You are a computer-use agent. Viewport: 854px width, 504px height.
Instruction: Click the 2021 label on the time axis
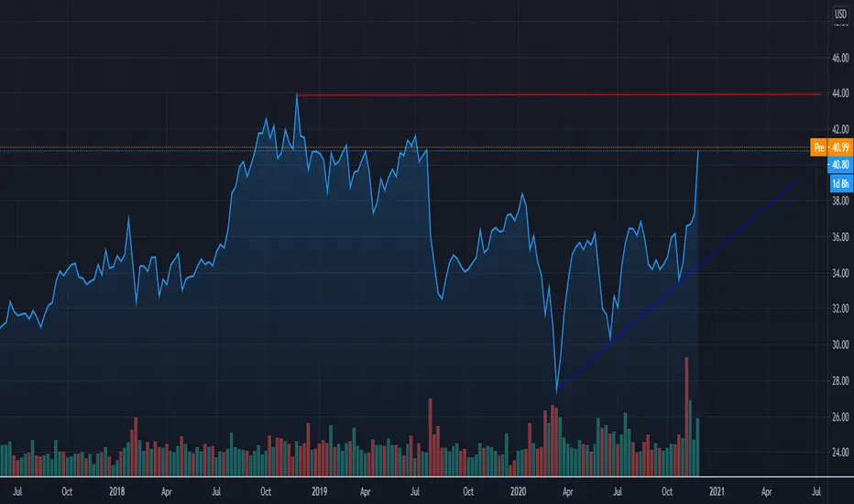coord(717,491)
